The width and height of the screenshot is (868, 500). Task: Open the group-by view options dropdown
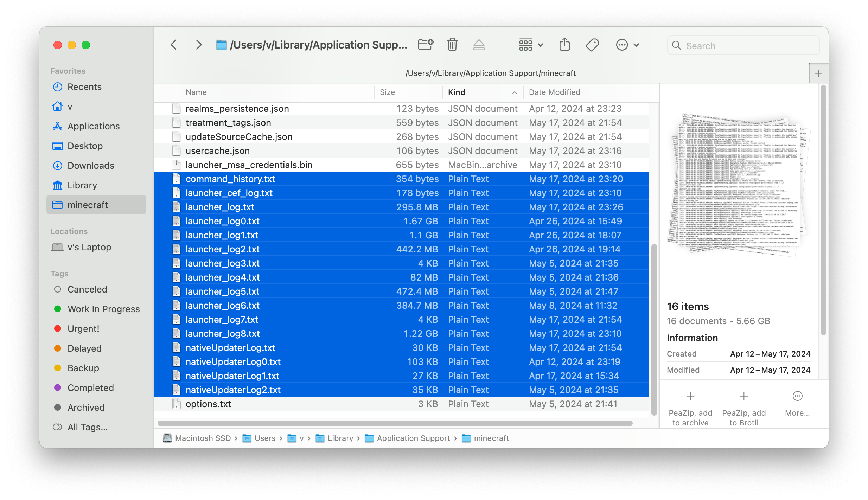click(531, 45)
